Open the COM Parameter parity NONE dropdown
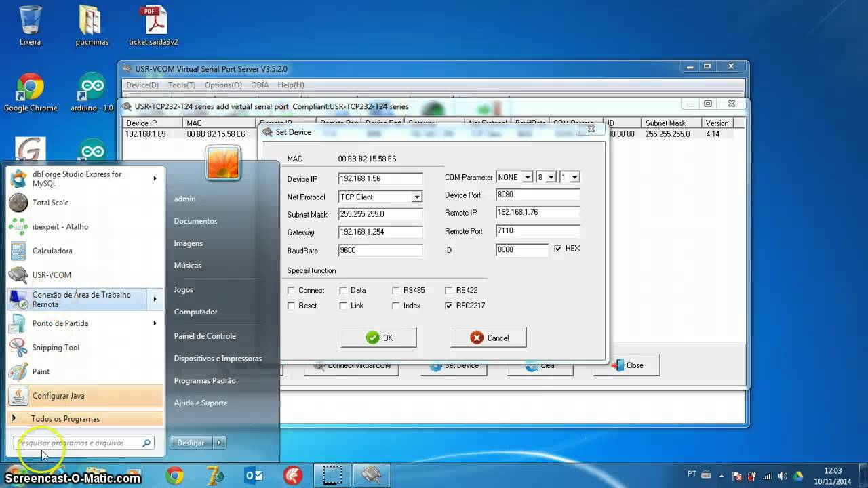 coord(527,178)
